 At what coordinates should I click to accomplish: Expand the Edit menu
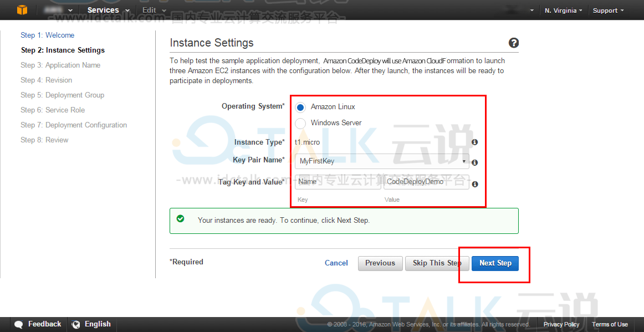coord(155,10)
